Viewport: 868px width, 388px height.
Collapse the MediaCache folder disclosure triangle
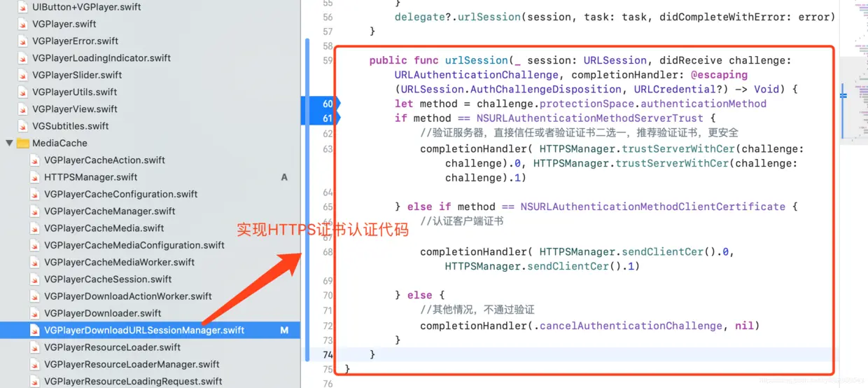[x=10, y=143]
